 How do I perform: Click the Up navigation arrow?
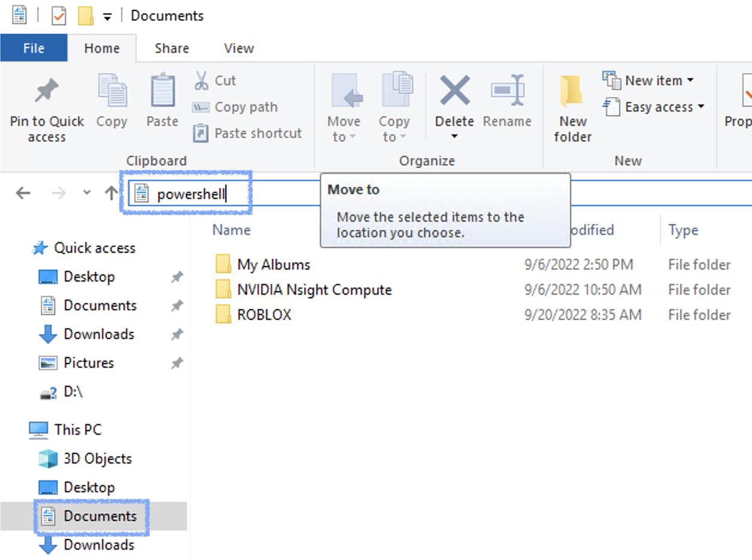click(x=111, y=193)
